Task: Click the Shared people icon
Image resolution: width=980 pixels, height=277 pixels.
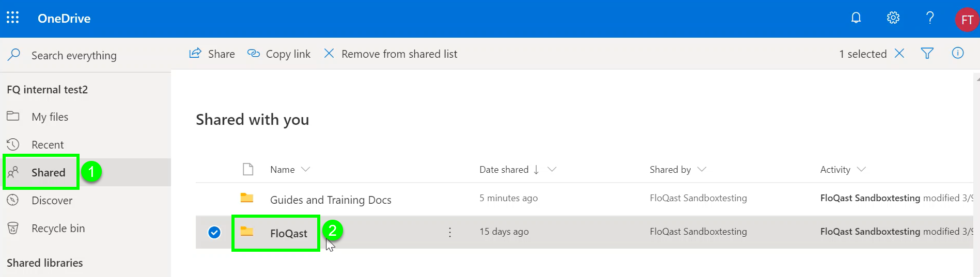Action: pos(13,172)
